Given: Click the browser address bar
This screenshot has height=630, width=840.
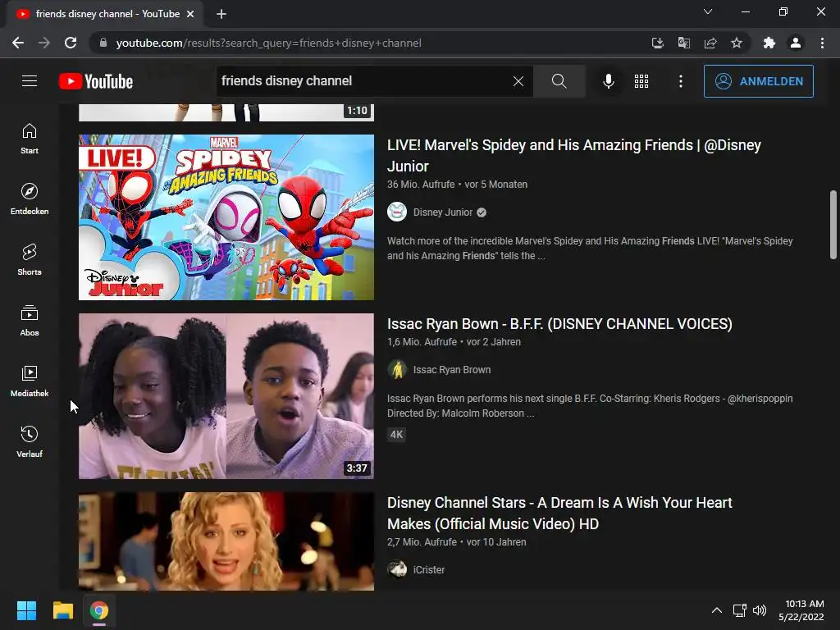Looking at the screenshot, I should [370, 43].
